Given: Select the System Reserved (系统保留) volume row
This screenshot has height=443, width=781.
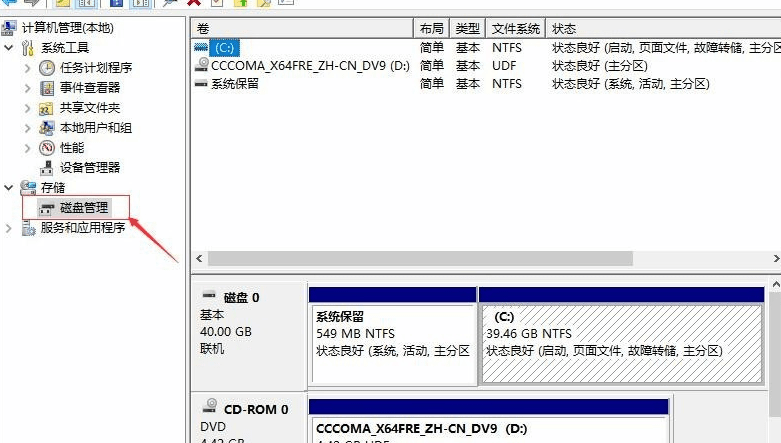Looking at the screenshot, I should coord(234,84).
